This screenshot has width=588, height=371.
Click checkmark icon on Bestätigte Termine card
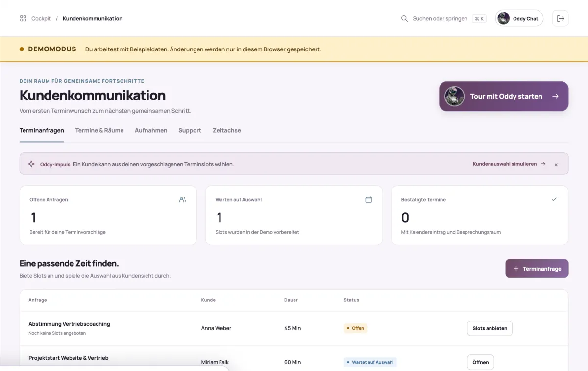(x=554, y=199)
